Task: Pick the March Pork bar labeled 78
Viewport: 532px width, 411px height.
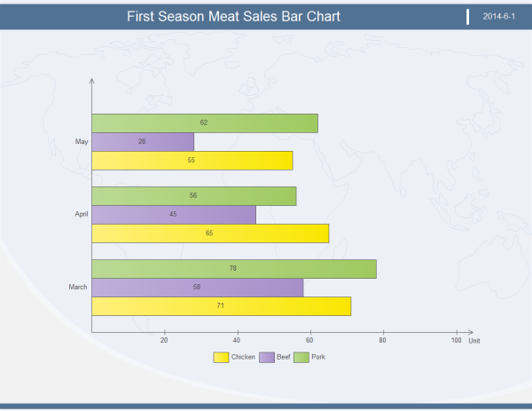Action: 234,269
